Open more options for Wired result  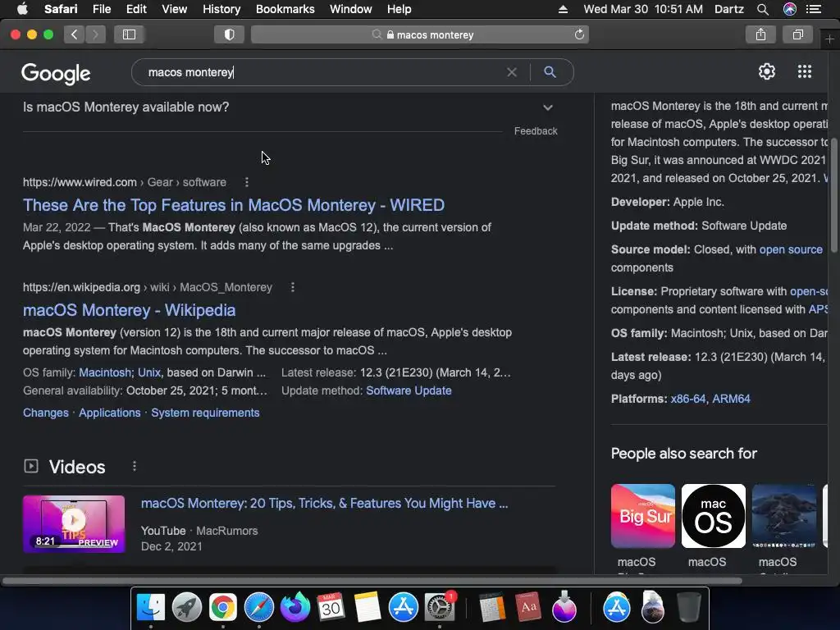click(x=246, y=182)
